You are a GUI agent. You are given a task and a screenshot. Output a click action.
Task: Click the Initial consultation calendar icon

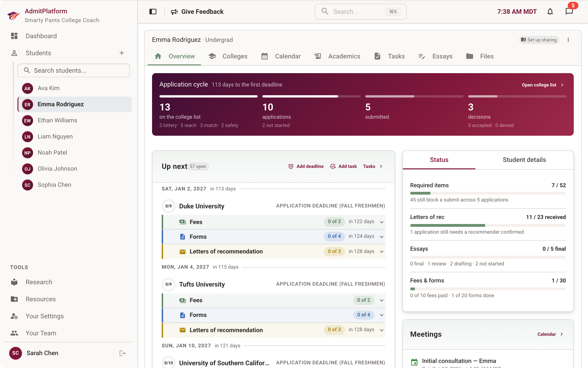pos(414,362)
